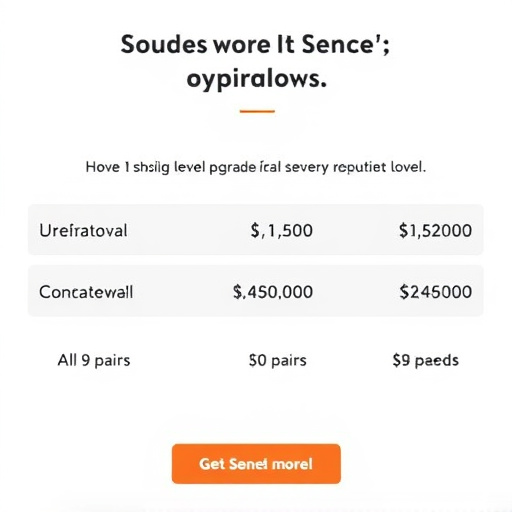The height and width of the screenshot is (512, 512).
Task: Click the $,1,500 price value
Action: pyautogui.click(x=282, y=231)
